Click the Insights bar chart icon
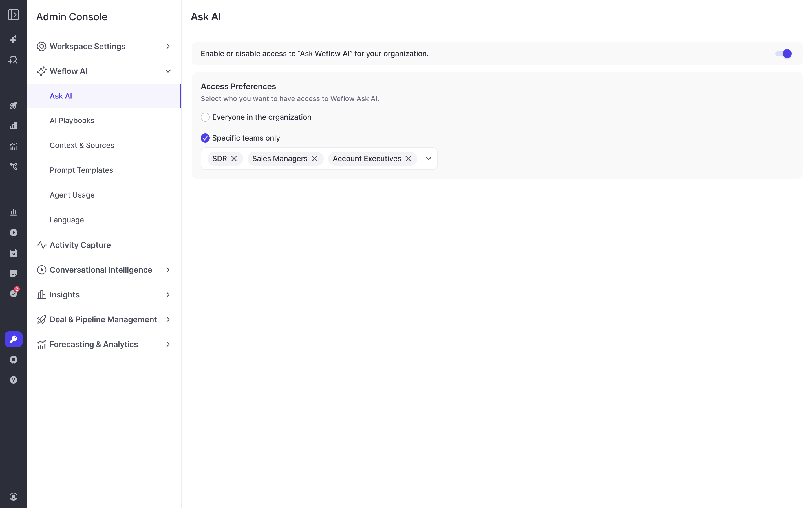Screen dimensions: 812x508 click(x=42, y=295)
